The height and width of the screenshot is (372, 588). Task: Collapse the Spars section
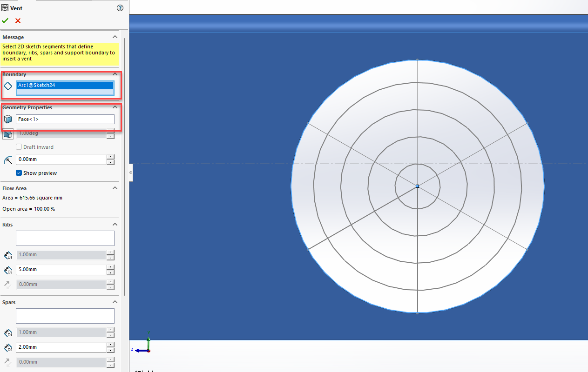(115, 302)
